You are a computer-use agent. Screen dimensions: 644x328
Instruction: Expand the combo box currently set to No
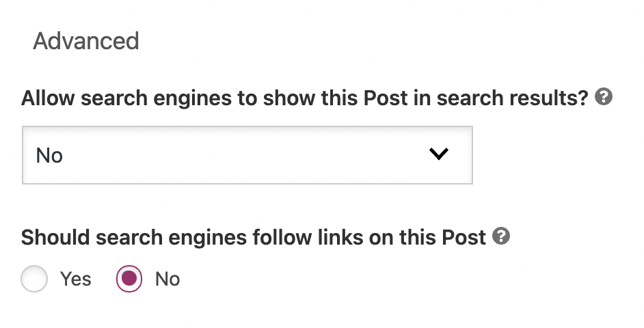coord(247,155)
